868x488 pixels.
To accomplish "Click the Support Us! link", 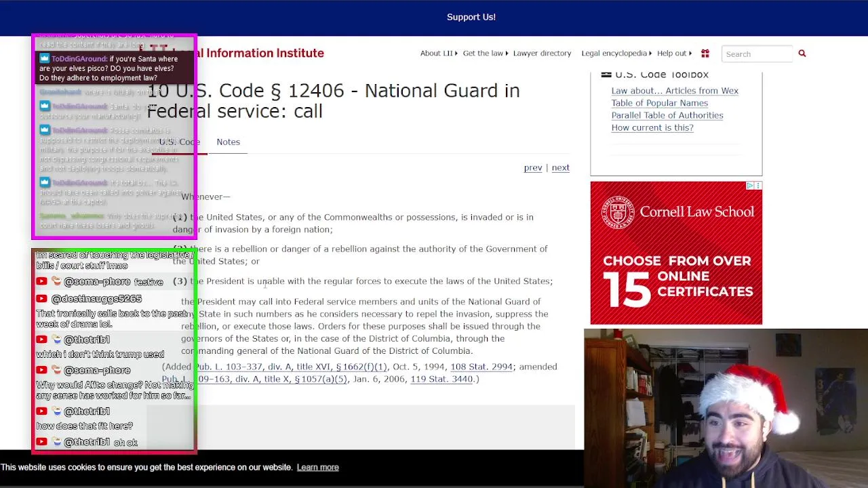I will 471,17.
